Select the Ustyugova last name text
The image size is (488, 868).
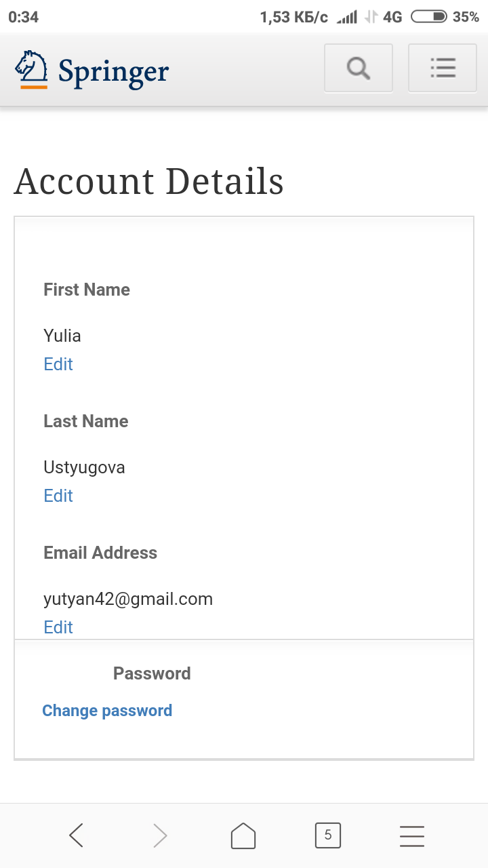84,467
